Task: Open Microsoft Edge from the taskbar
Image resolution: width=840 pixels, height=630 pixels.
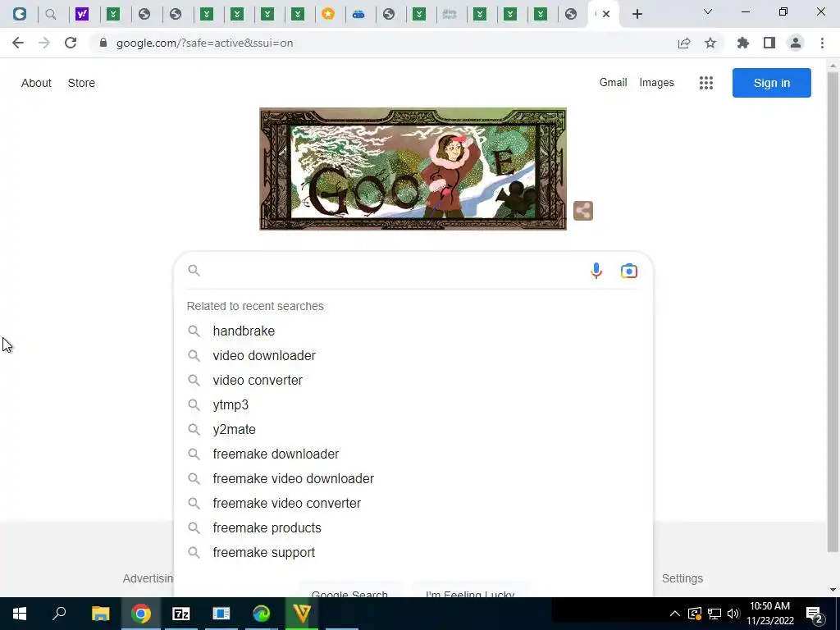Action: pos(262,614)
